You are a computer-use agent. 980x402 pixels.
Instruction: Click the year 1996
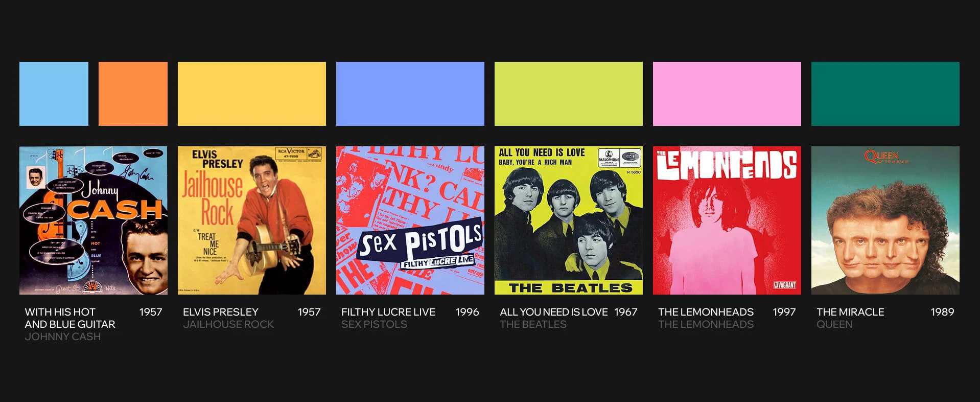468,312
